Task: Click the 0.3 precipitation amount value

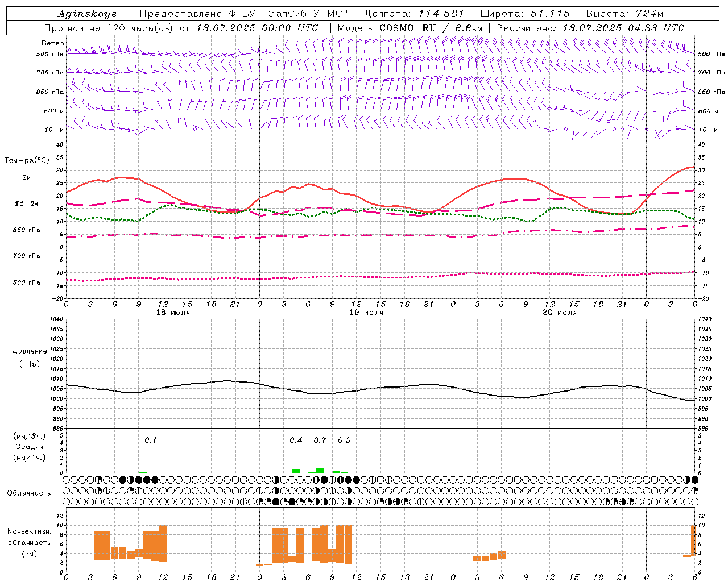Action: point(344,440)
